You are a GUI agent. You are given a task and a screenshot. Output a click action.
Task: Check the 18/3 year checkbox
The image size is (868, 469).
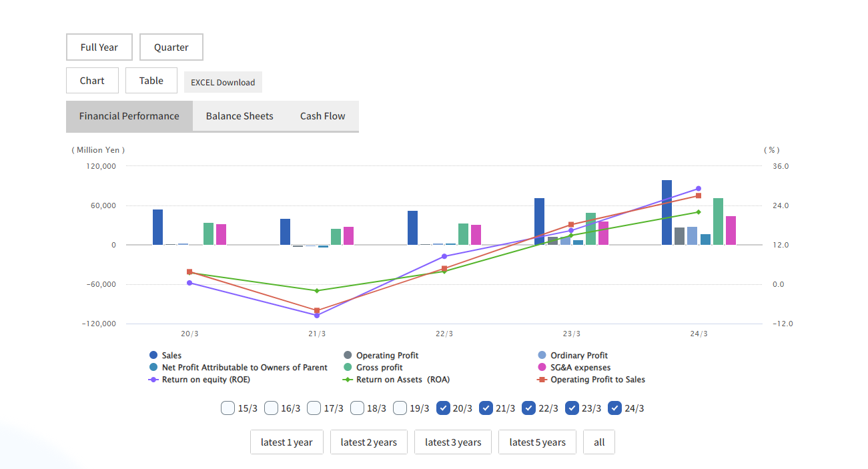357,408
